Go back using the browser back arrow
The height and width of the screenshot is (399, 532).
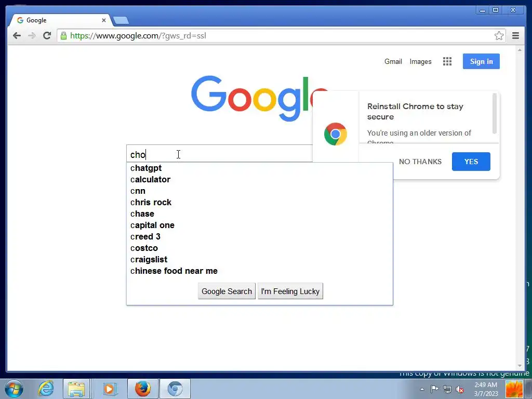(x=17, y=36)
